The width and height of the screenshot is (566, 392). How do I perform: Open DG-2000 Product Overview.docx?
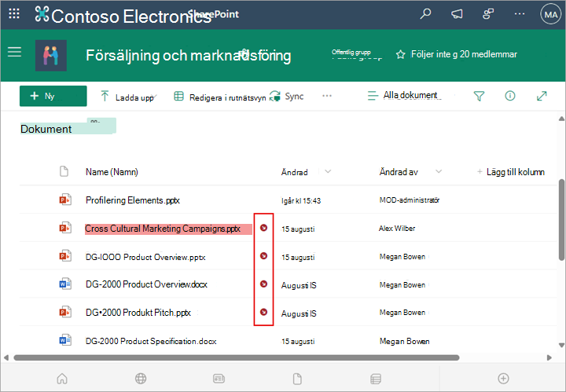pos(146,284)
